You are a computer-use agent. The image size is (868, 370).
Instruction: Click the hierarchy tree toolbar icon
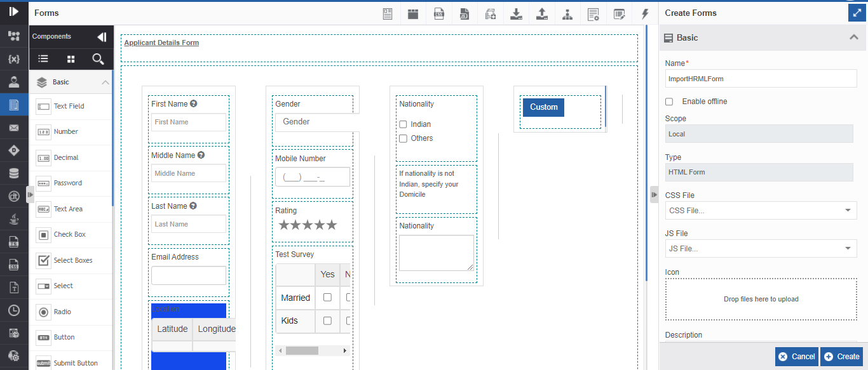568,13
